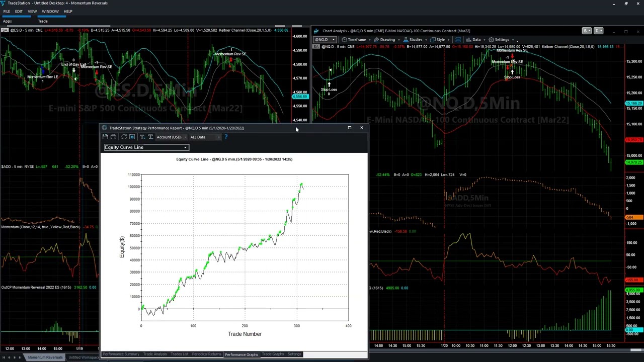Viewport: 644px width, 362px height.
Task: Switch to Trade Analysis tab
Action: (x=155, y=354)
